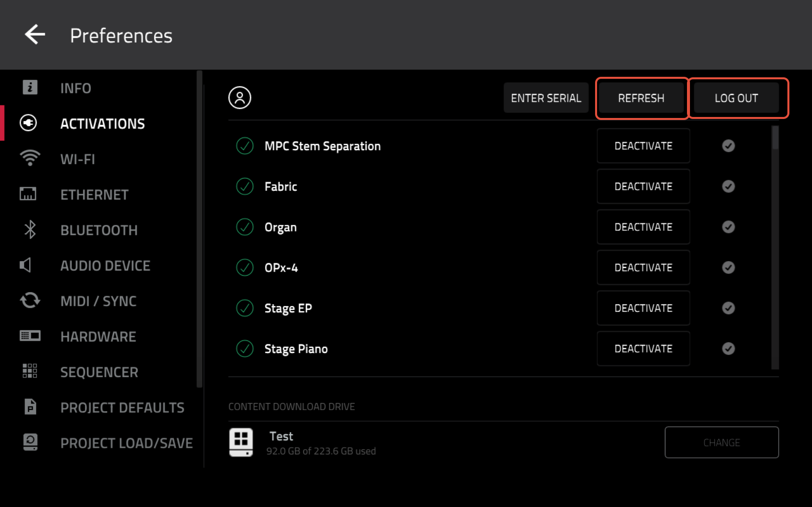Open WI-FI settings

[78, 159]
